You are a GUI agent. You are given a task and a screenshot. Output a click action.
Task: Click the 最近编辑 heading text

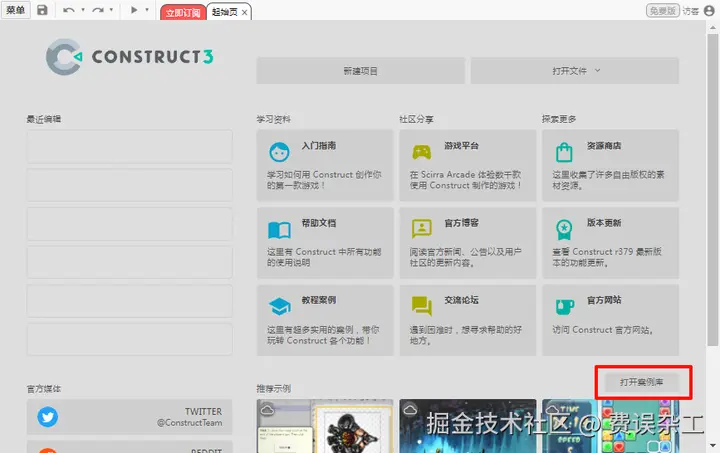click(x=44, y=119)
